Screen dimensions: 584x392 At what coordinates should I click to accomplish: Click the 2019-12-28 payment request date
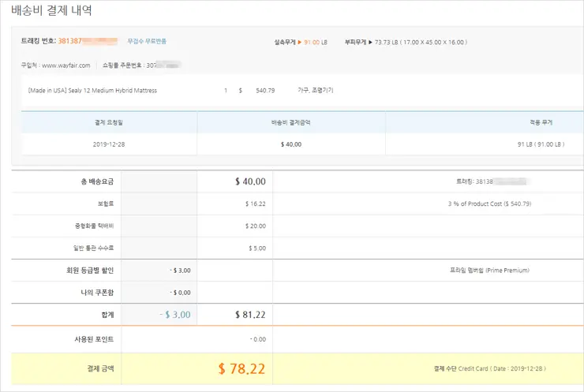coord(109,144)
